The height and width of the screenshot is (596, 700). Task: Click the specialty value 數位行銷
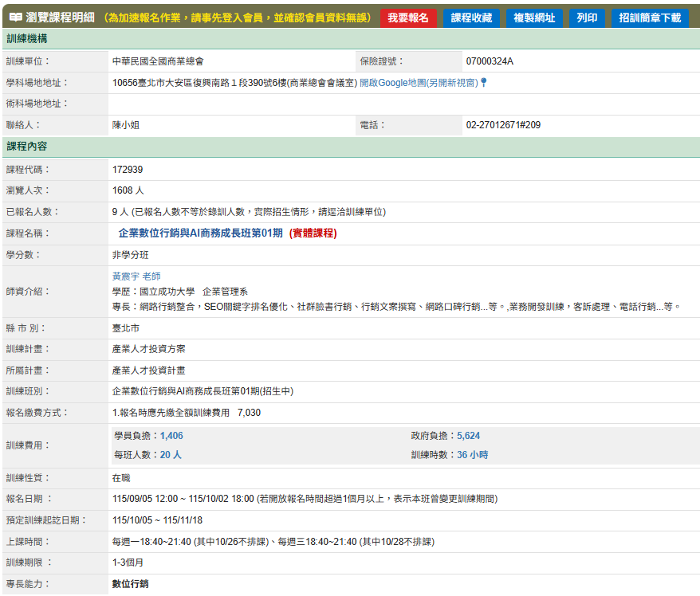point(130,584)
